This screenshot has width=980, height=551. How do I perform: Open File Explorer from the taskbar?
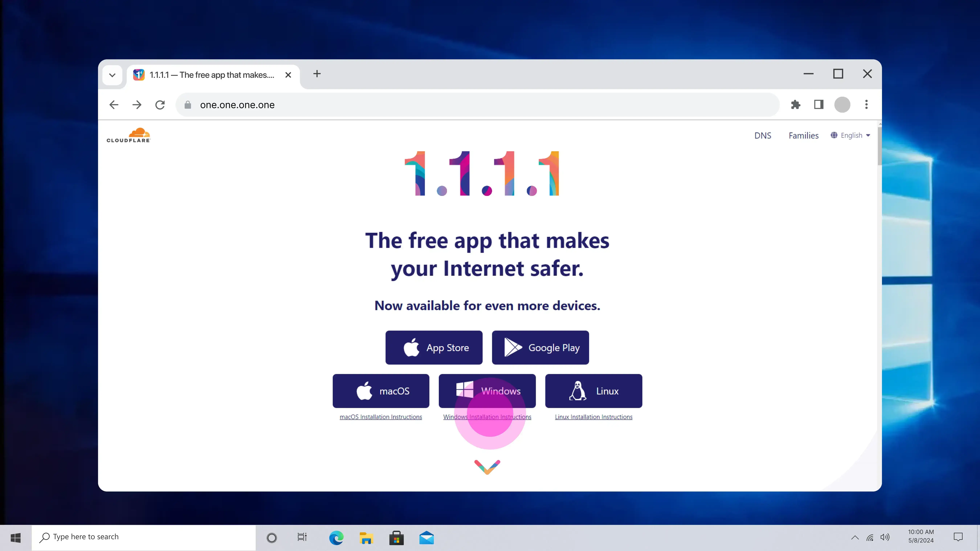pyautogui.click(x=366, y=538)
